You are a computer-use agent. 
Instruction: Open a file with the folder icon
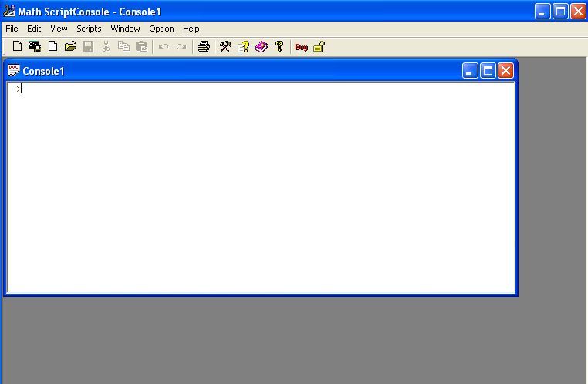point(70,46)
